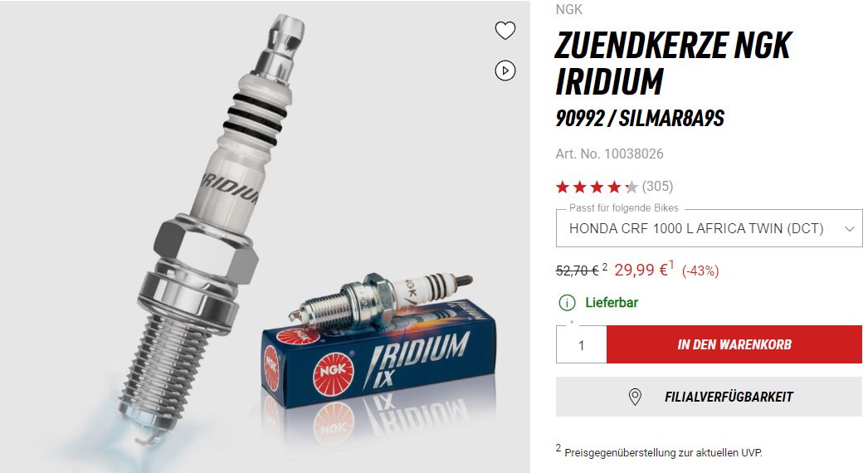Click the Lieferbar availability text
The width and height of the screenshot is (868, 473).
click(612, 302)
